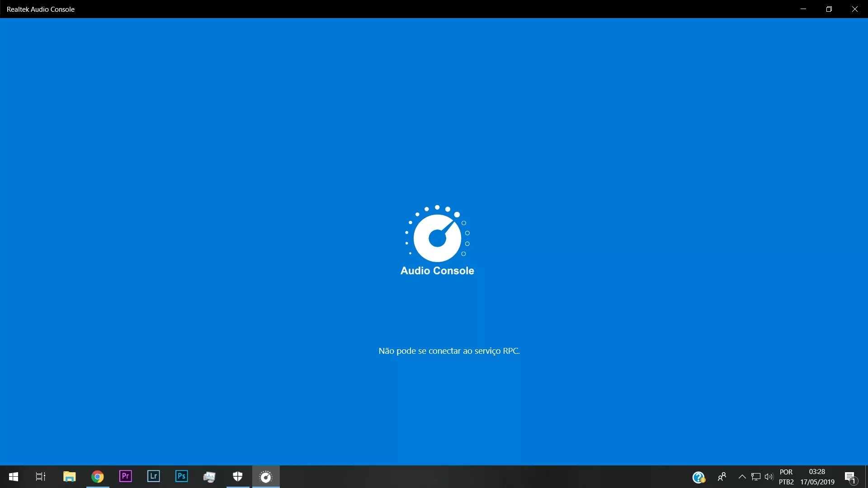Open the network status tray icon
Viewport: 868px width, 488px height.
755,477
